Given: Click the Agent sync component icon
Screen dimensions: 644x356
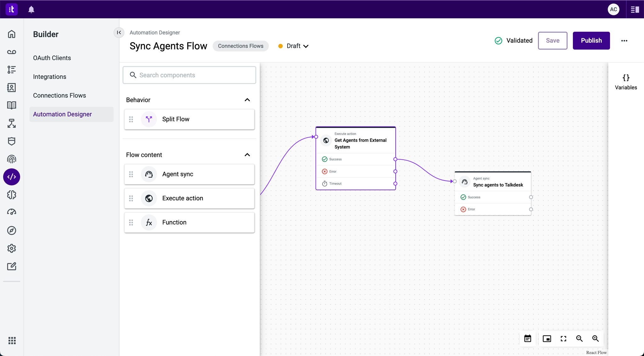Looking at the screenshot, I should click(x=149, y=174).
